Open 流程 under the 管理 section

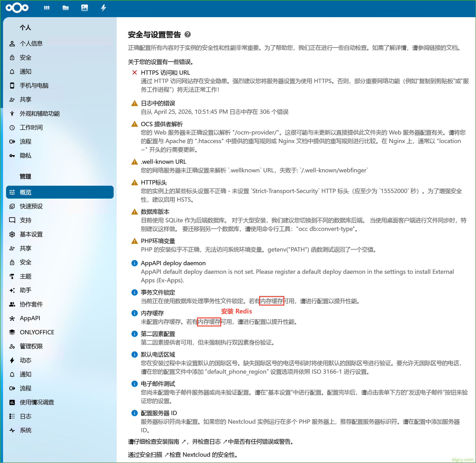click(x=60, y=388)
